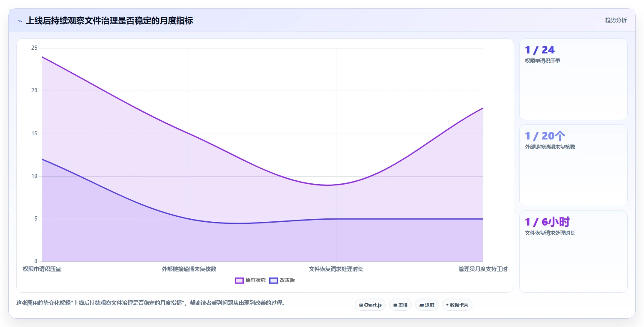
Task: Click the 数据卡片 tag icon
Action: [x=447, y=305]
